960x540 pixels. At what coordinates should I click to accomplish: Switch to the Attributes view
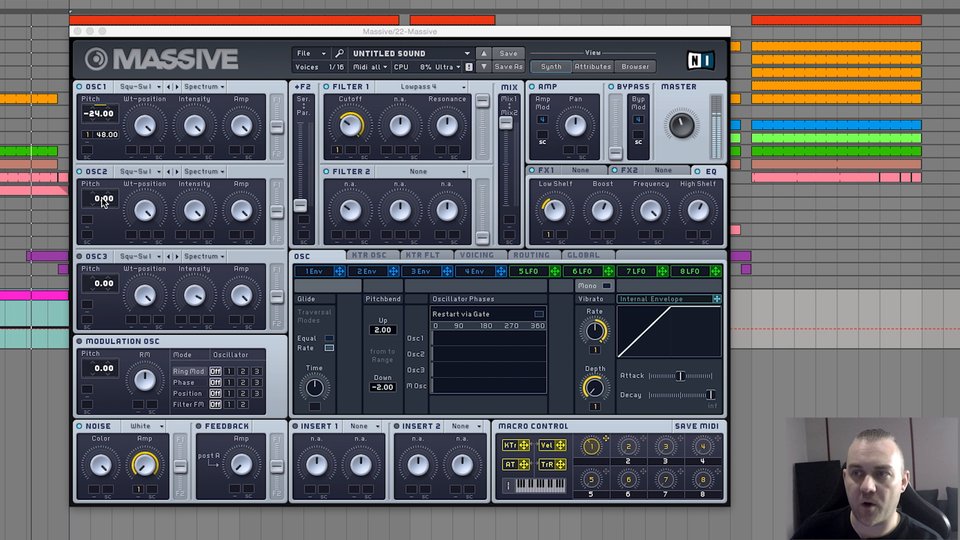coord(593,67)
